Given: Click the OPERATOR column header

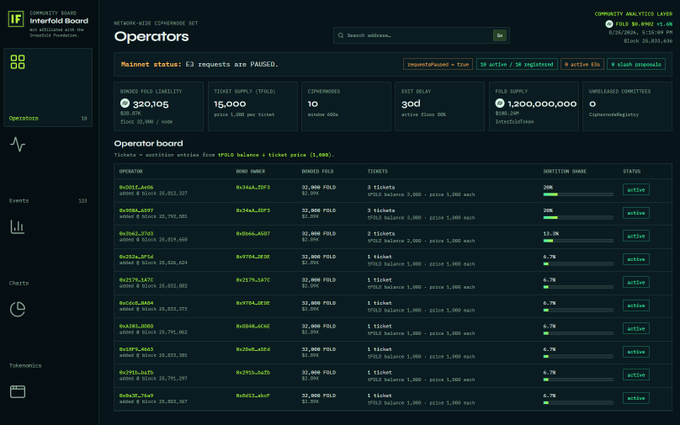Looking at the screenshot, I should [131, 171].
